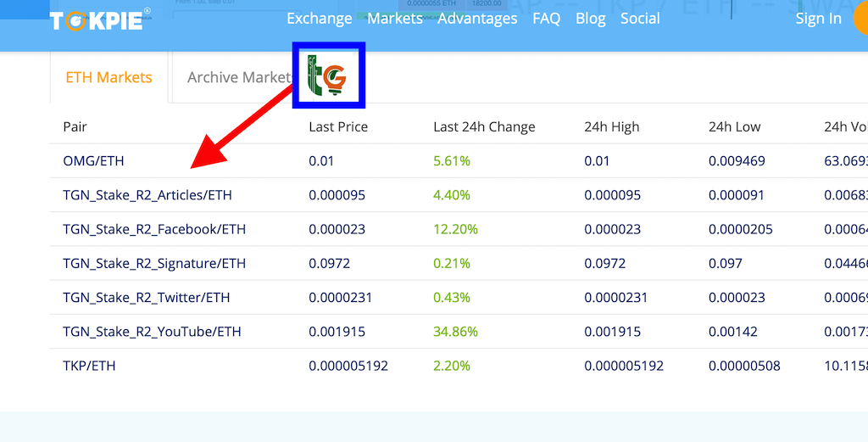Switch to the Archive Markets tab
This screenshot has height=442, width=868.
pos(238,77)
